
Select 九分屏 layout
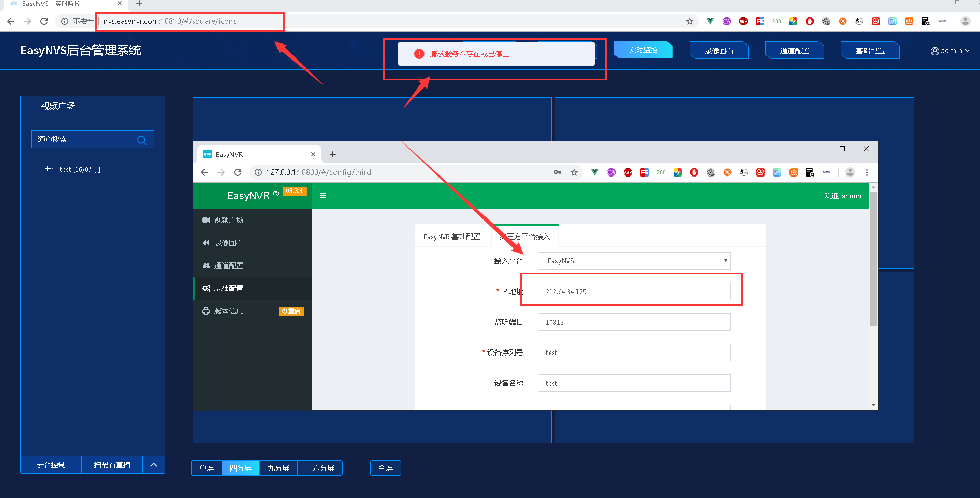point(279,468)
